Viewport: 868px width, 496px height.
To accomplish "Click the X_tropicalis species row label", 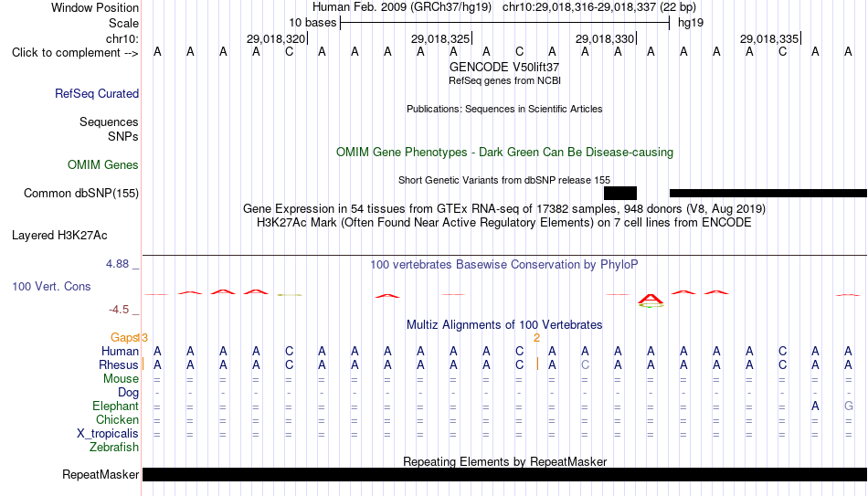I will [x=108, y=434].
